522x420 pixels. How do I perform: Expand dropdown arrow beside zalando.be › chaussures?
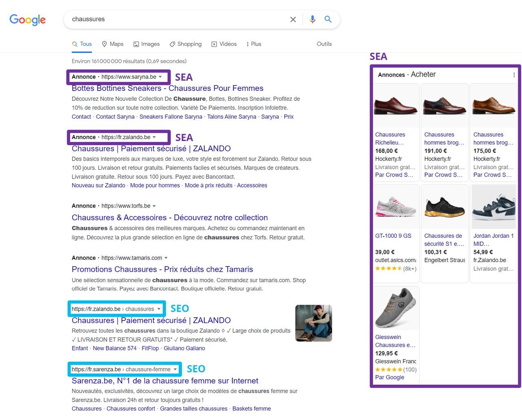(x=159, y=309)
